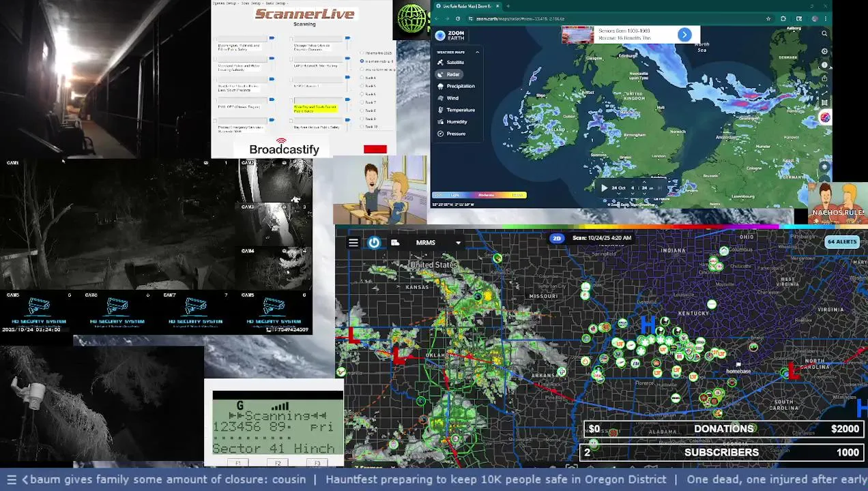
Task: Play the Zoom Earth radar animation
Action: tap(604, 188)
